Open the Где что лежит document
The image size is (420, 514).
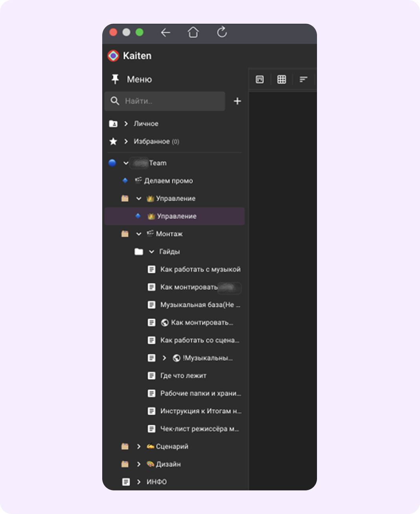183,375
